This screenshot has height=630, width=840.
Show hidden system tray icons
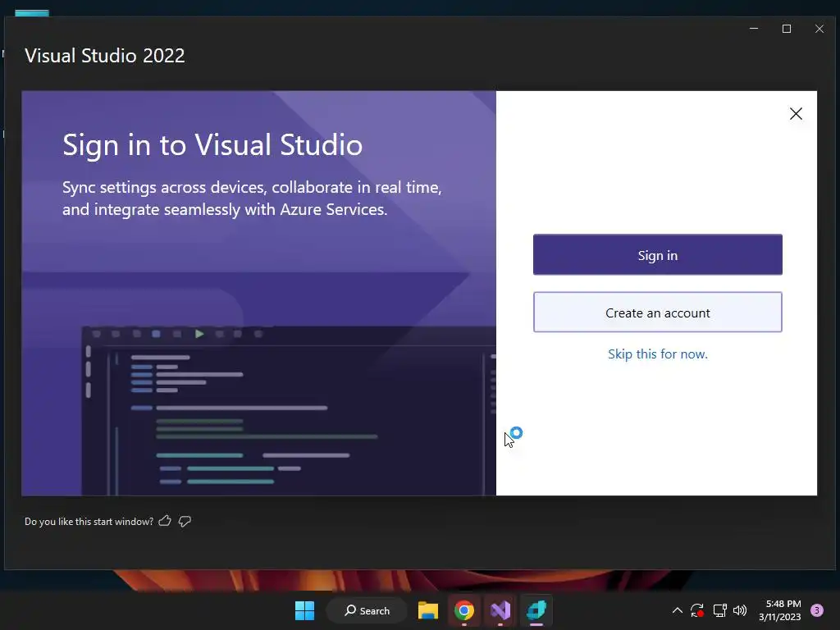[677, 610]
